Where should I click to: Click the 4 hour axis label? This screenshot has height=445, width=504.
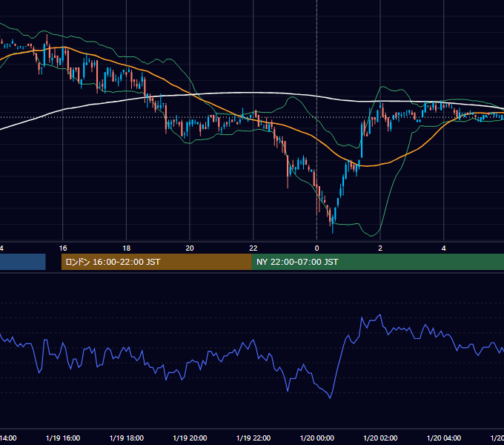443,248
